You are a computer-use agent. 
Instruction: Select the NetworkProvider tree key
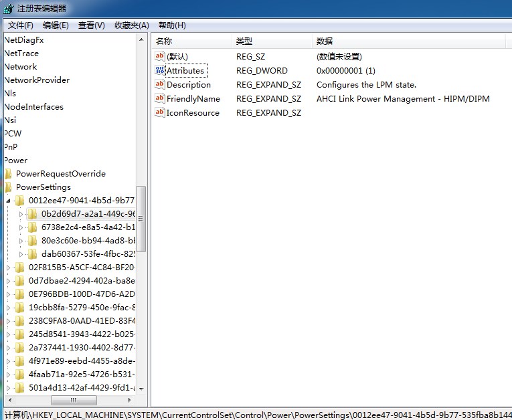(37, 80)
